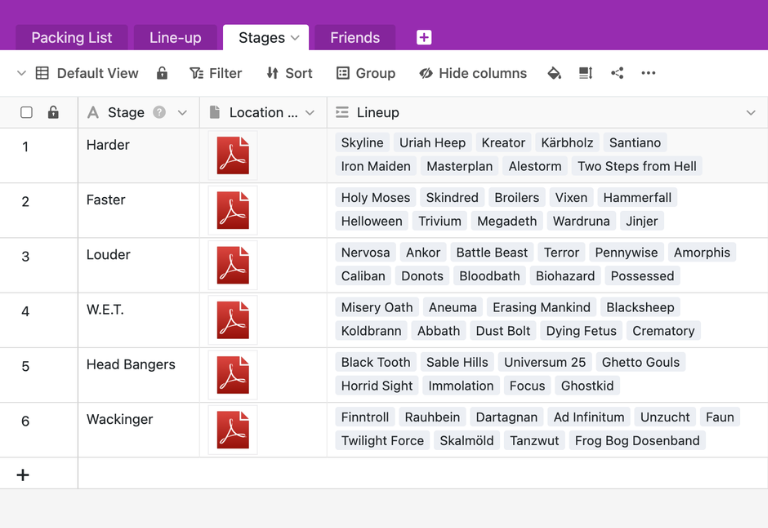Expand the views sidebar chevron
Viewport: 768px width, 528px height.
click(x=21, y=73)
